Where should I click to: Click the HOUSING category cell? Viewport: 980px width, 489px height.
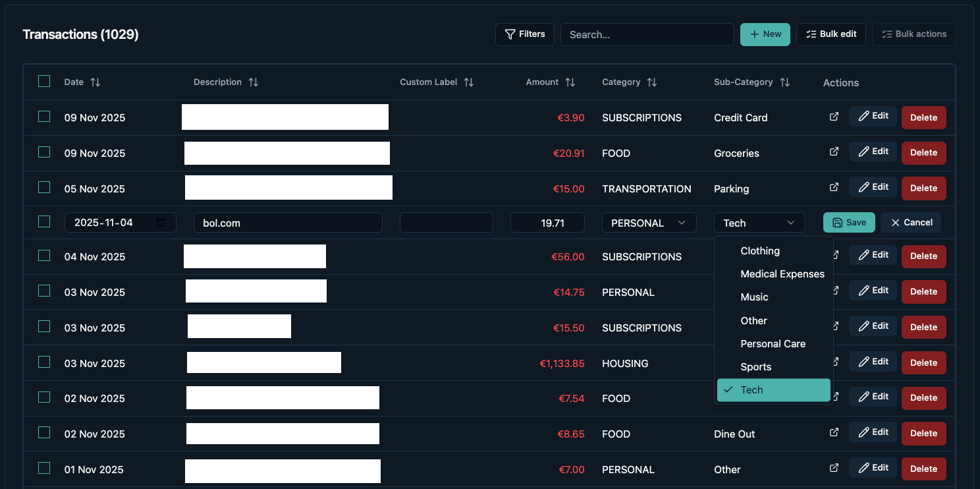click(625, 363)
